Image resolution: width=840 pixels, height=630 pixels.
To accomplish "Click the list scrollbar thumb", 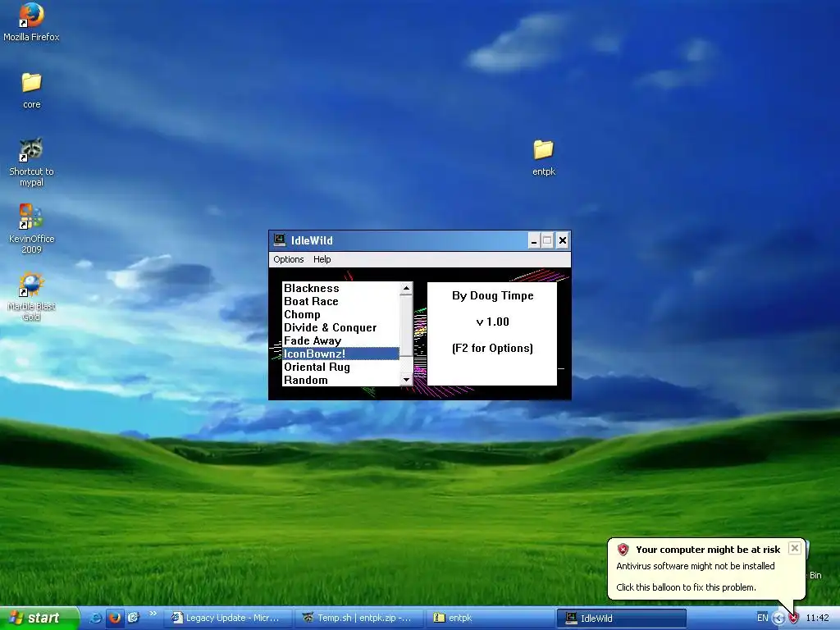I will [406, 325].
